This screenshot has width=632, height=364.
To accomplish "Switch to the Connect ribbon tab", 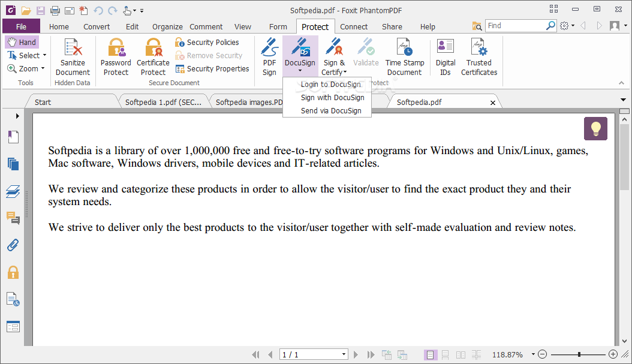I will coord(354,27).
